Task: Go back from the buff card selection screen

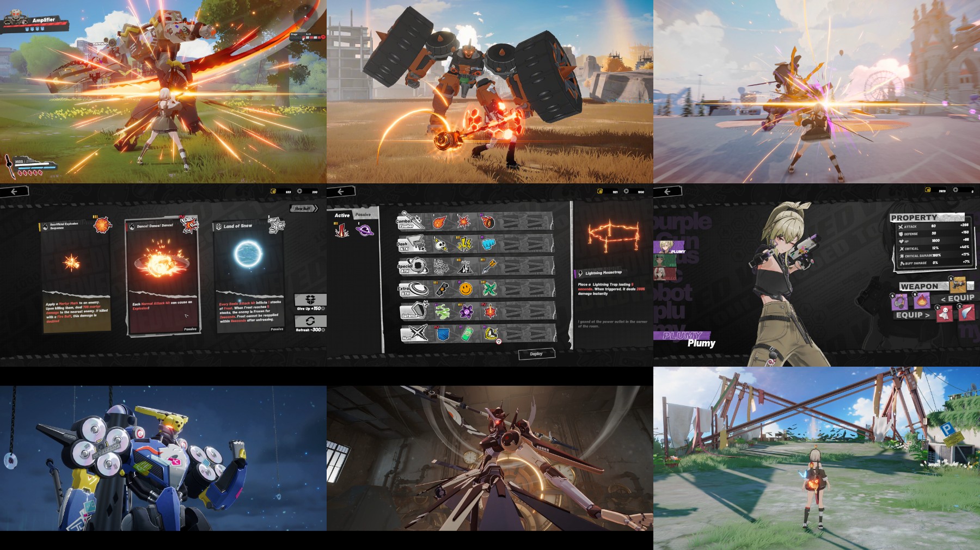Action: [15, 191]
